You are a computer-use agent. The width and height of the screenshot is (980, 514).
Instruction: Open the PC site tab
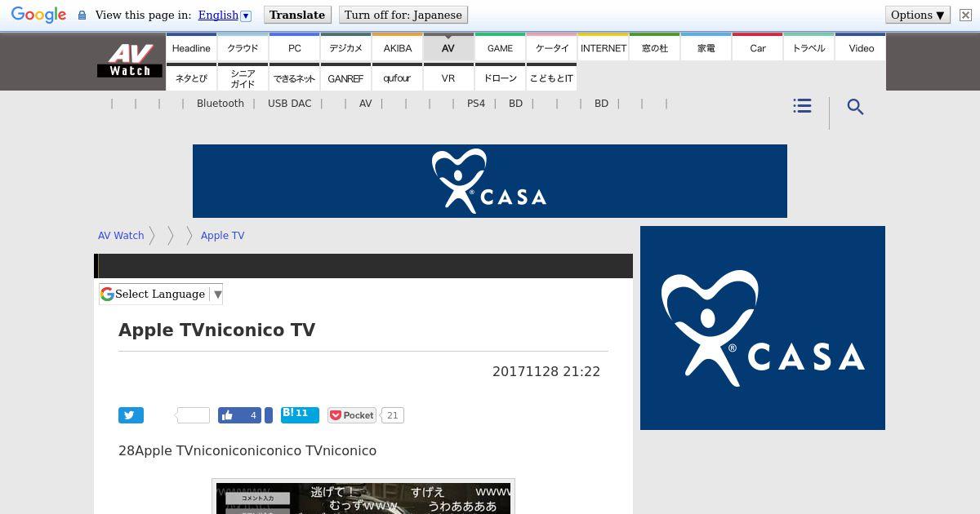pos(294,47)
